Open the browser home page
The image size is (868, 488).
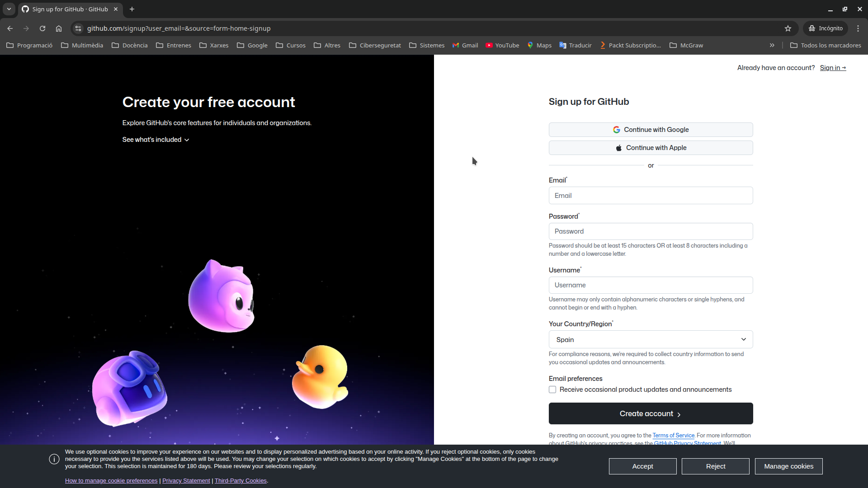[59, 28]
